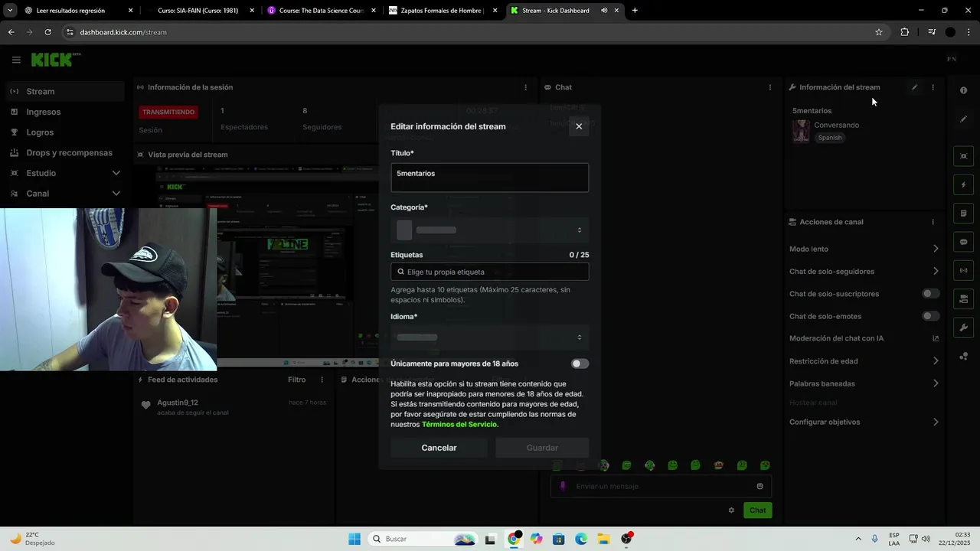The image size is (980, 551).
Task: Click the channel actions icon in right toolbar
Action: (x=963, y=298)
